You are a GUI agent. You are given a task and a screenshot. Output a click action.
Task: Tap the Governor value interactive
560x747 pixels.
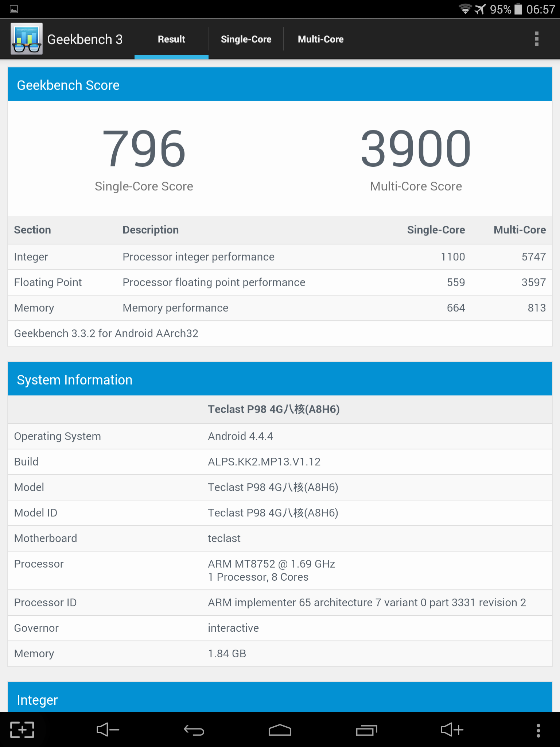tap(233, 628)
